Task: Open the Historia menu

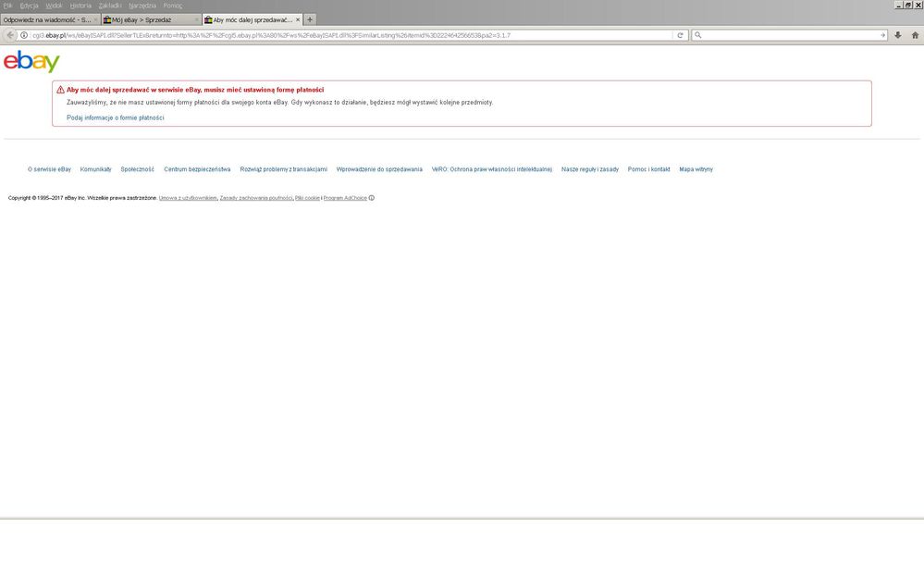Action: pyautogui.click(x=80, y=6)
